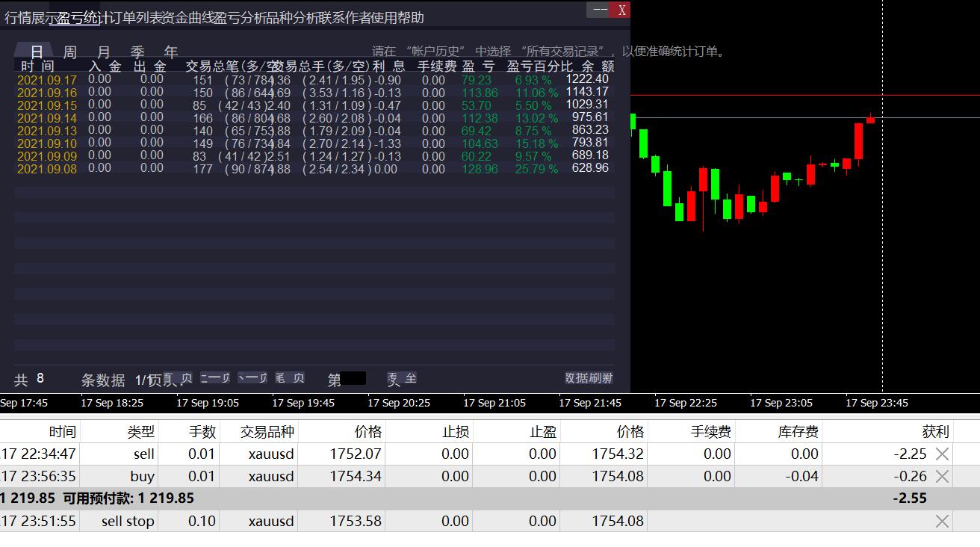
Task: Select the 2021.09.17 statistics row
Action: tap(314, 79)
